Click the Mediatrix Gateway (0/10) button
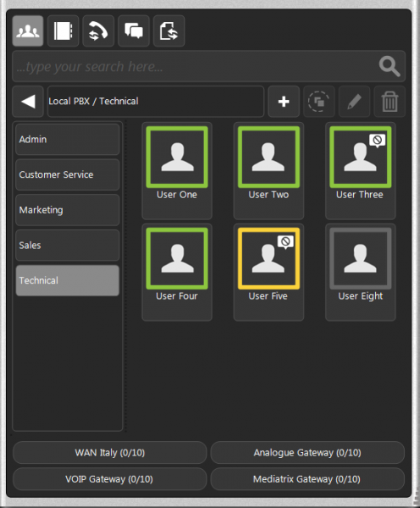This screenshot has height=508, width=420. click(x=307, y=479)
